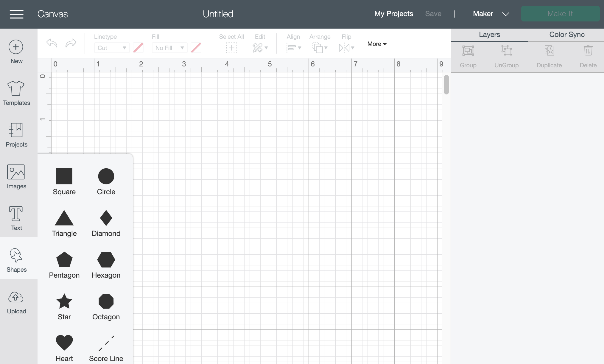Open the Linetype Cut dropdown
Screen dimensions: 604x364
(x=112, y=48)
